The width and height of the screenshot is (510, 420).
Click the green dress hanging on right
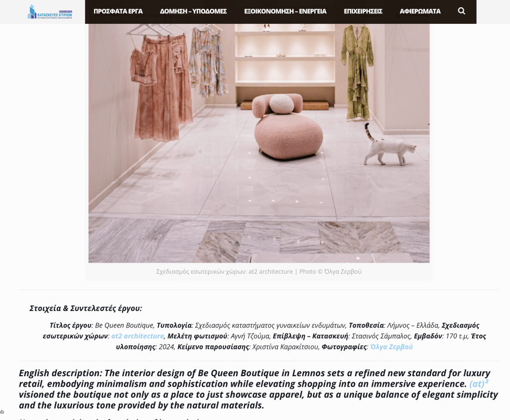[357, 72]
